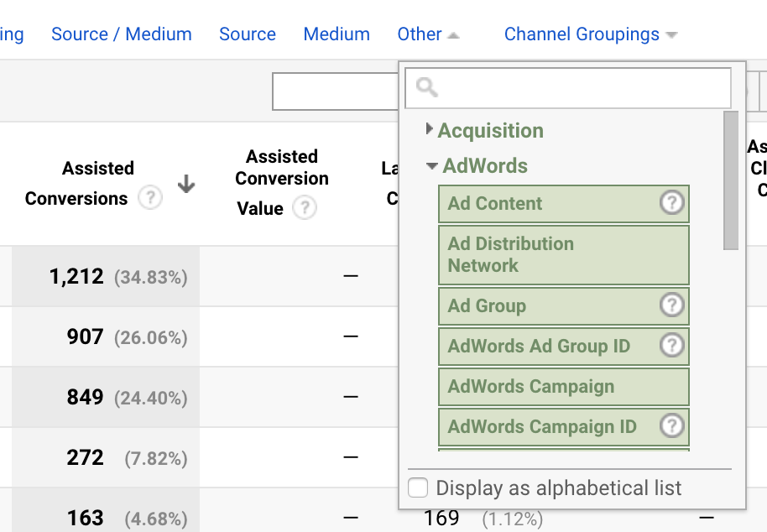
Task: Select the Medium primary dimension
Action: click(x=337, y=34)
